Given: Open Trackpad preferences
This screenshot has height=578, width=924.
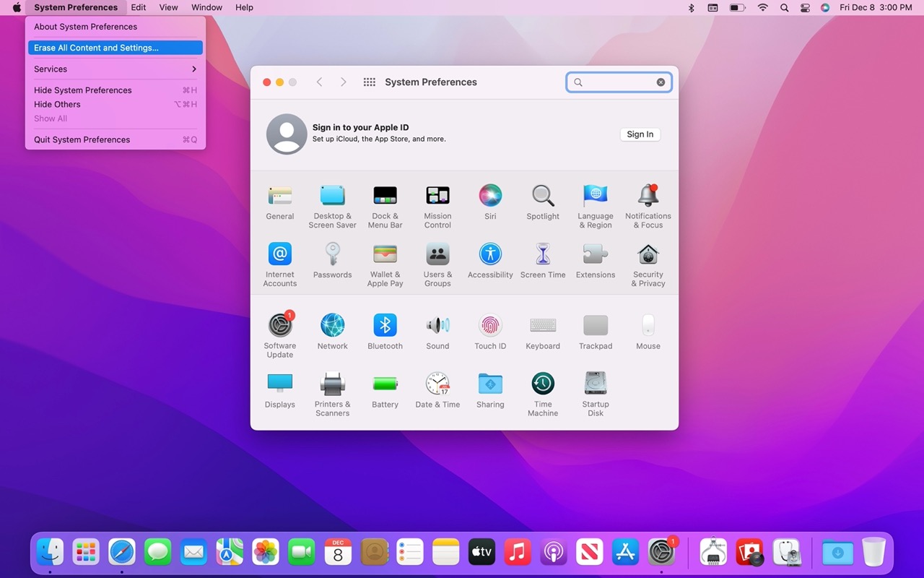Looking at the screenshot, I should 596,332.
